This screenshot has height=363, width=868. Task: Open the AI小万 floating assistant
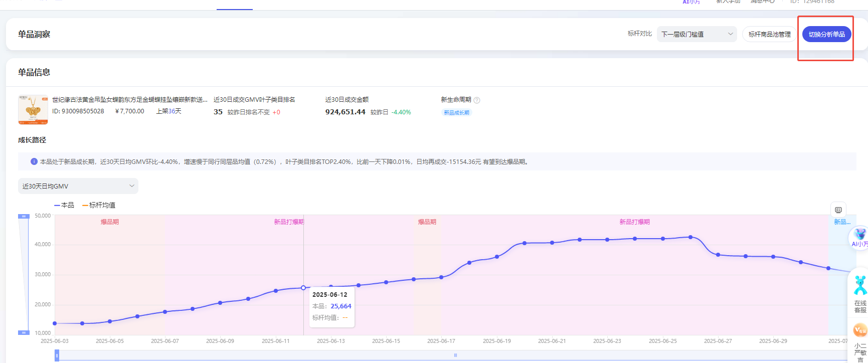click(859, 238)
